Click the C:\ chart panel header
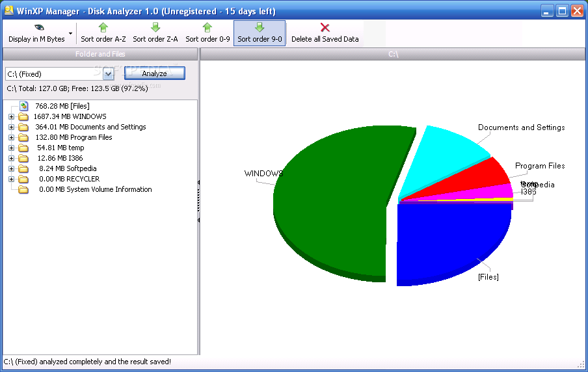 pyautogui.click(x=393, y=55)
